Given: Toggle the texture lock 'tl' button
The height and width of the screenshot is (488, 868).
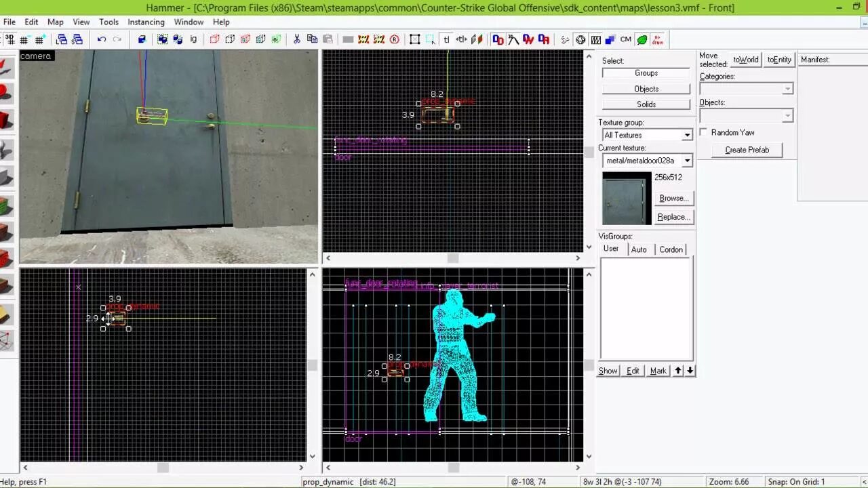Looking at the screenshot, I should (445, 39).
